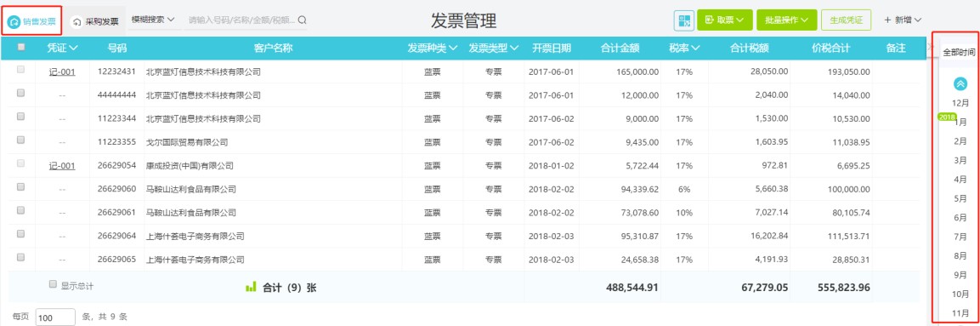Check the row for invoice 44444444
Viewport: 980px width, 326px height.
(20, 94)
